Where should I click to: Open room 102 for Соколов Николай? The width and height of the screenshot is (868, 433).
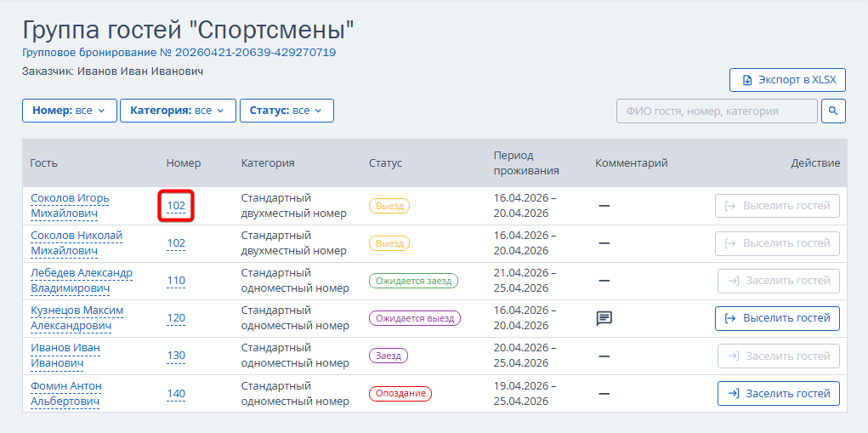(x=176, y=243)
